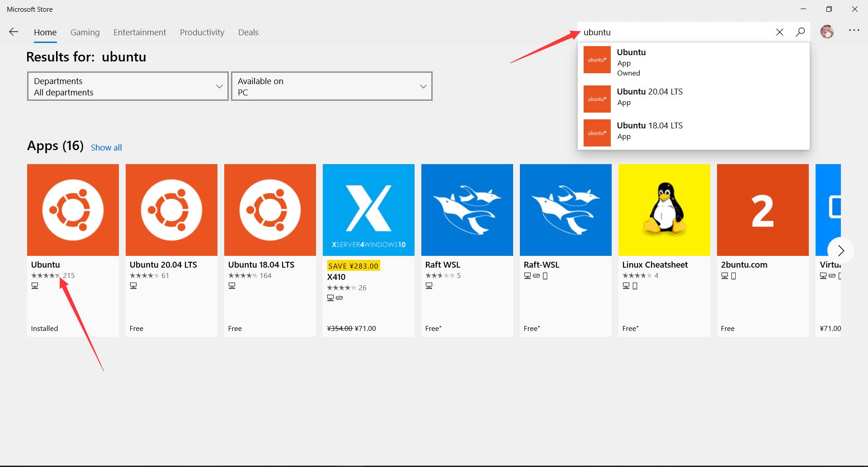Click device icons under X410 rating
This screenshot has height=467, width=868.
(335, 298)
